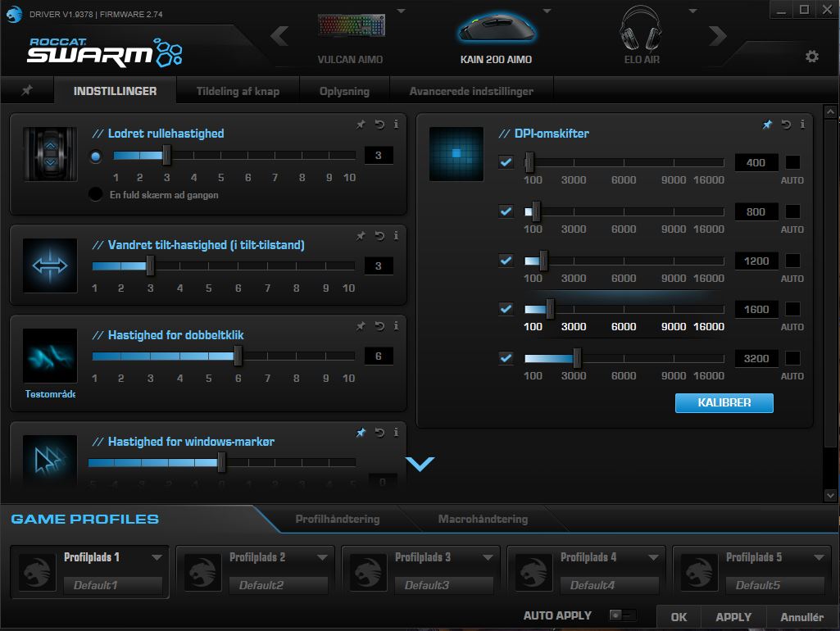Open the Oplysning tab
This screenshot has width=840, height=631.
[x=344, y=90]
